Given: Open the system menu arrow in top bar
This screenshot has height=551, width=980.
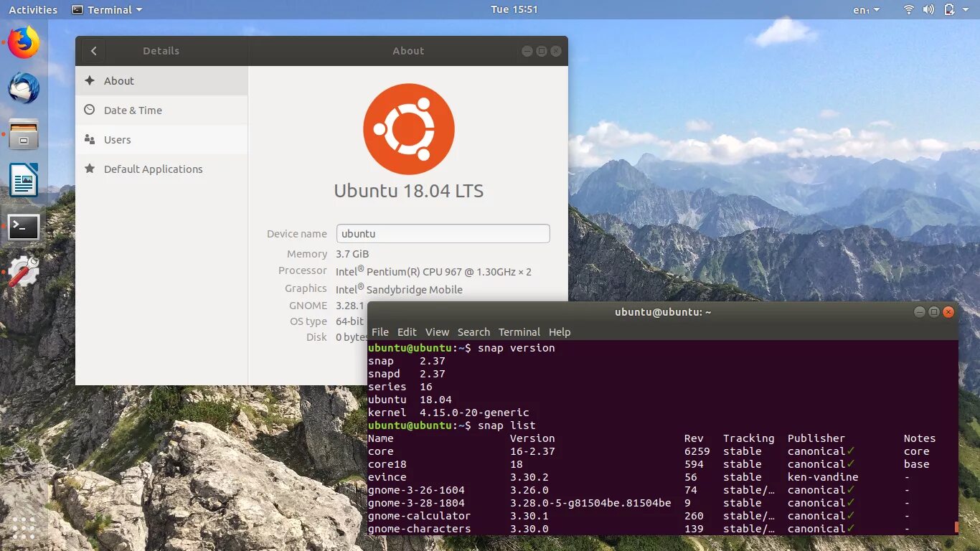Looking at the screenshot, I should coord(967,10).
